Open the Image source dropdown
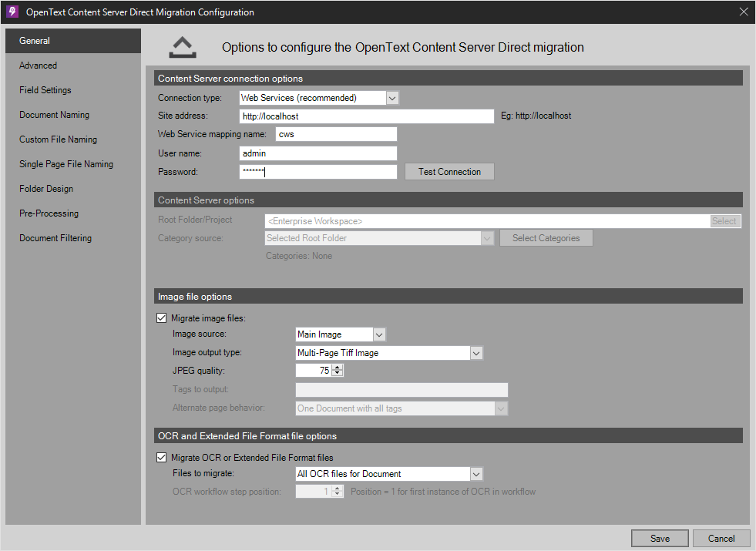756x551 pixels. click(x=379, y=334)
